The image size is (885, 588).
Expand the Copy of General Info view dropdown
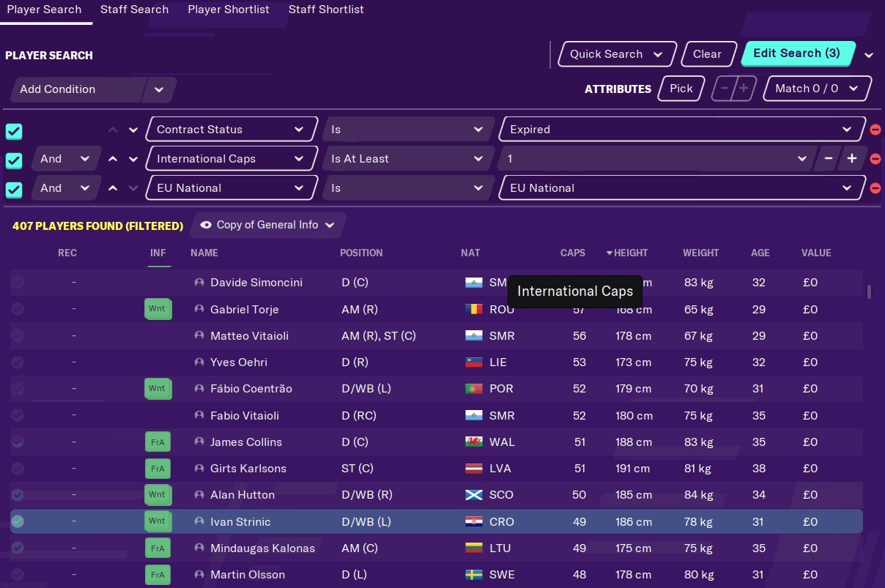coord(268,225)
